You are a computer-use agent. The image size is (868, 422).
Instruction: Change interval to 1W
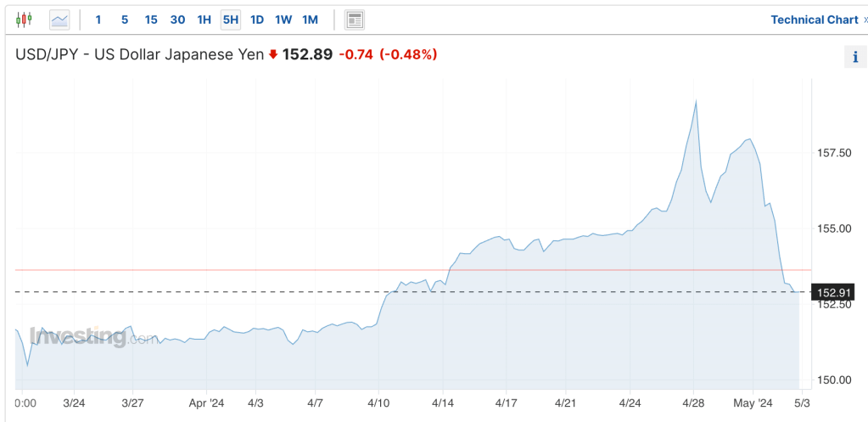[283, 20]
